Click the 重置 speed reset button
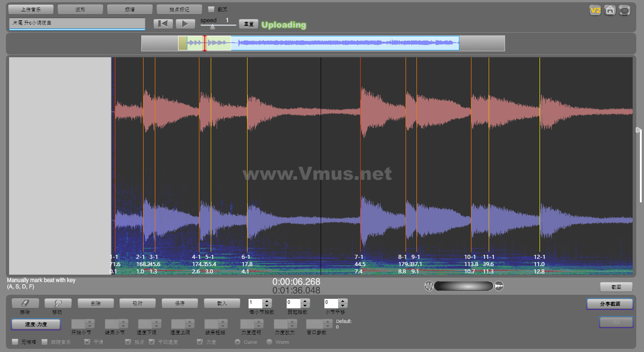 248,24
